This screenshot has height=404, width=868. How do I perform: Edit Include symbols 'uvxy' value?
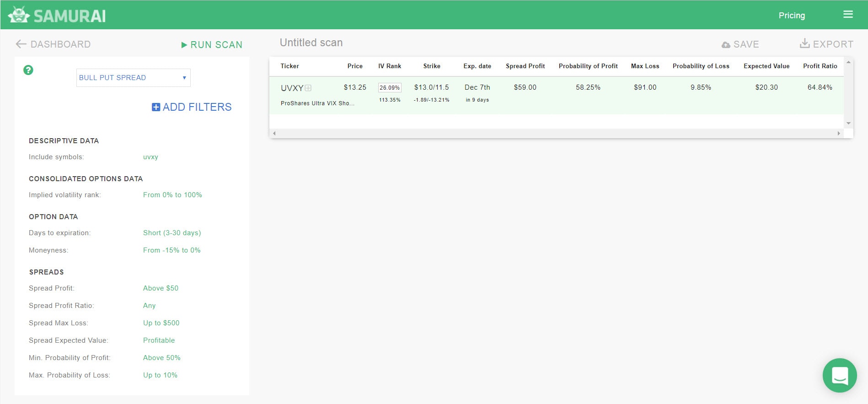pyautogui.click(x=150, y=157)
